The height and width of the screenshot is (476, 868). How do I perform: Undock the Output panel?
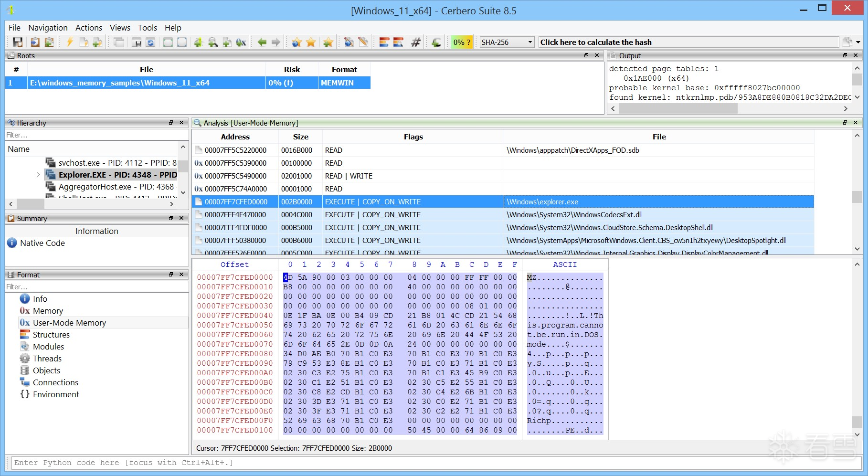[845, 55]
